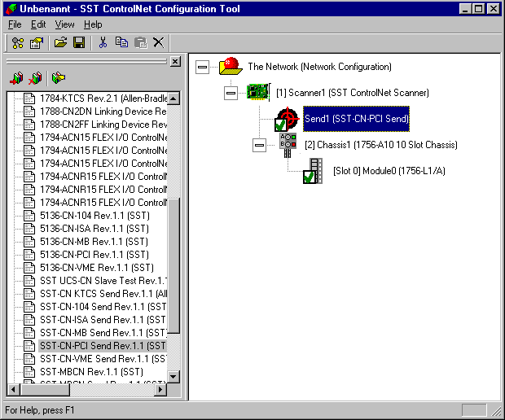Click document icon beside 5136-CN-104 Rev.1.1
Screen dimensions: 505x420
[x=29, y=216]
